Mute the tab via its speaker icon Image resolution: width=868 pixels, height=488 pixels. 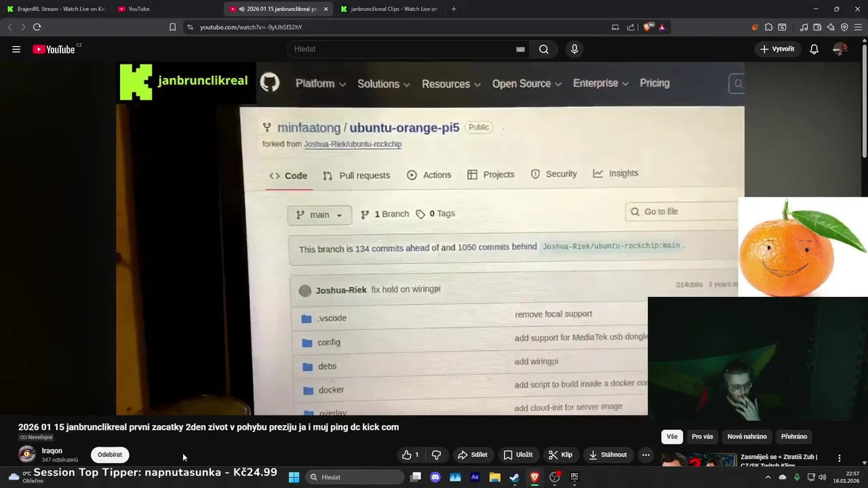tap(242, 9)
